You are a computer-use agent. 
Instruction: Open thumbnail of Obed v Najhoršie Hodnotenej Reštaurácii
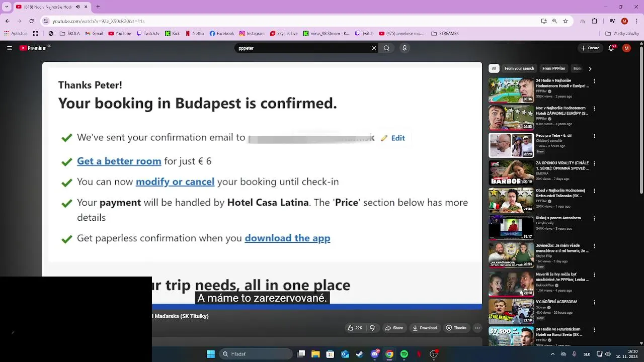(511, 200)
